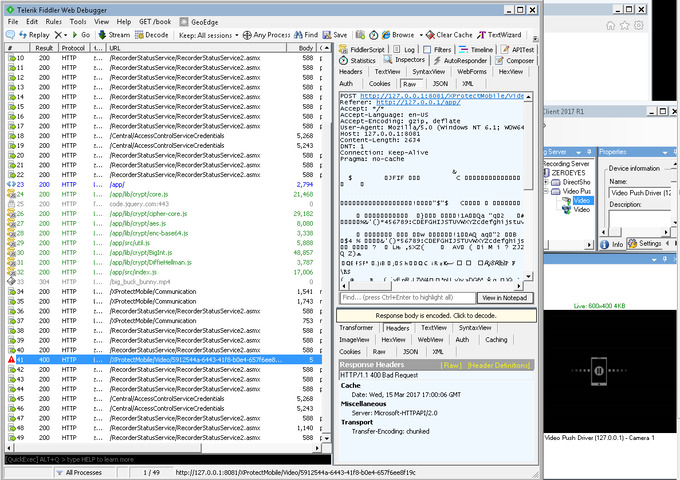Toggle Stream mode in the toolbar
Viewport: 680px width, 480px height.
click(114, 34)
